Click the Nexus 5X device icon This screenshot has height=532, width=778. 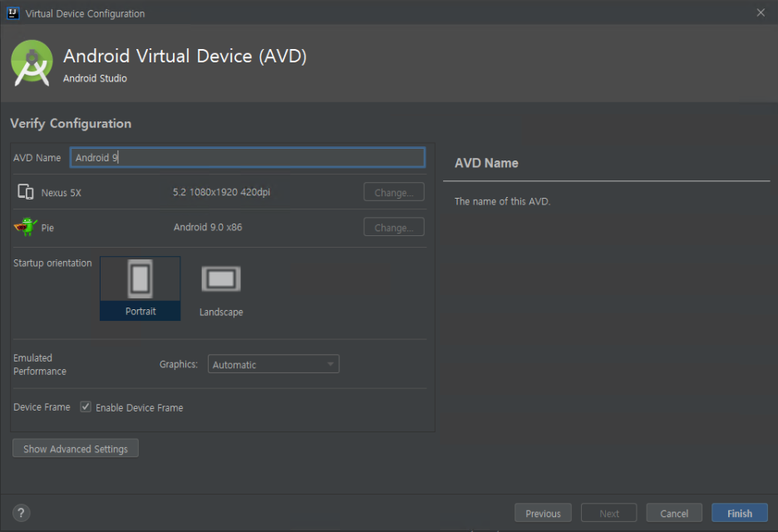coord(25,191)
